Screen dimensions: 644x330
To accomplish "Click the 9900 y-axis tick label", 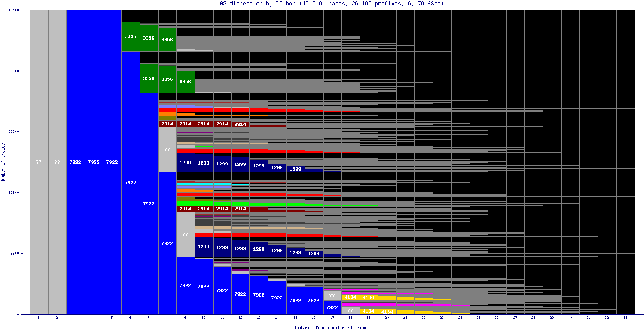I will [14, 253].
